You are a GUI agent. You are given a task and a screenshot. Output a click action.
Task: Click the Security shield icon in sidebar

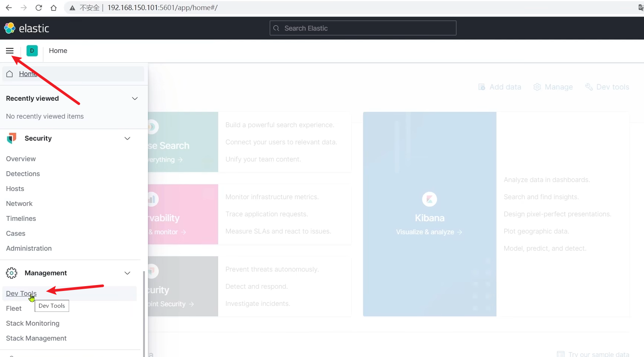click(12, 138)
